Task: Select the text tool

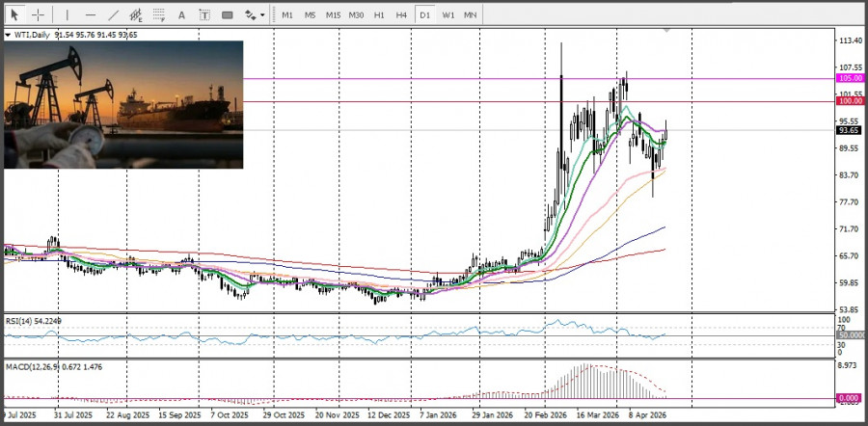Action: click(182, 14)
